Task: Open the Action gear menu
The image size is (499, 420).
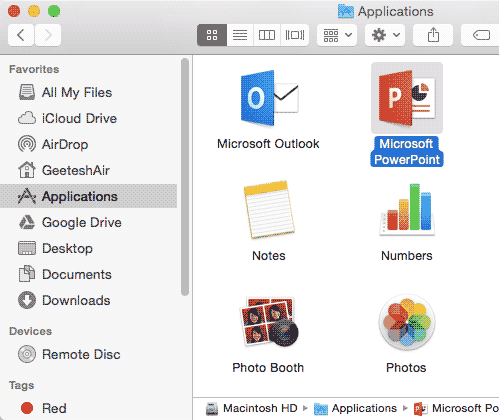Action: (385, 35)
